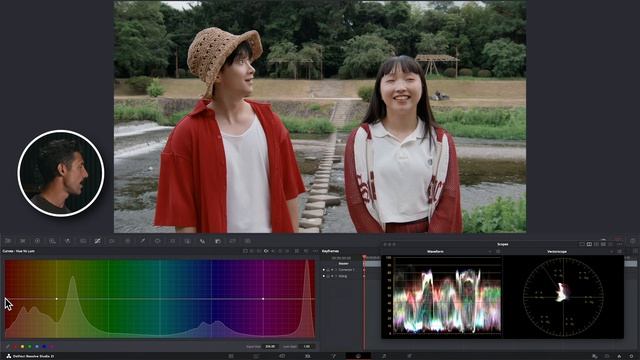Click the keyframe editor playhead
The height and width of the screenshot is (360, 640).
pyautogui.click(x=364, y=257)
